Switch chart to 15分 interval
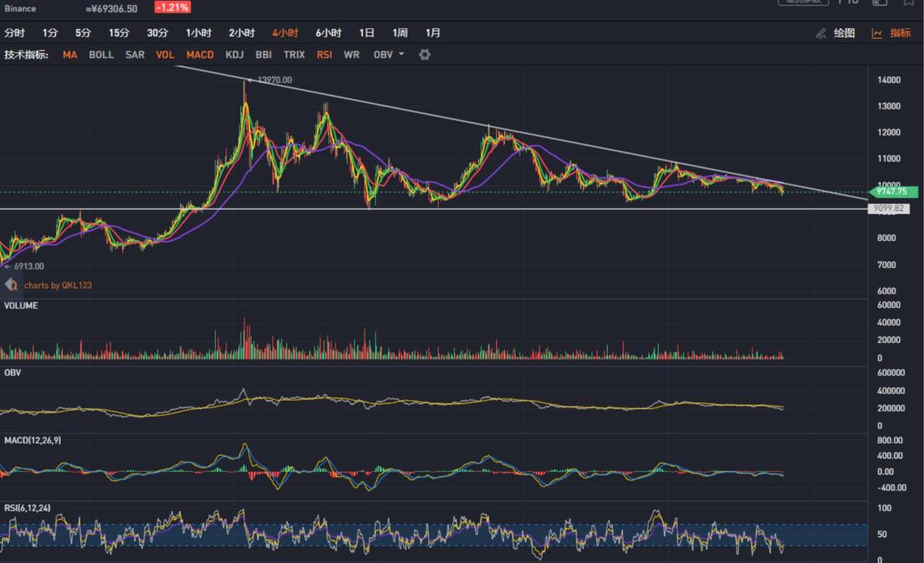The image size is (924, 563). click(119, 33)
